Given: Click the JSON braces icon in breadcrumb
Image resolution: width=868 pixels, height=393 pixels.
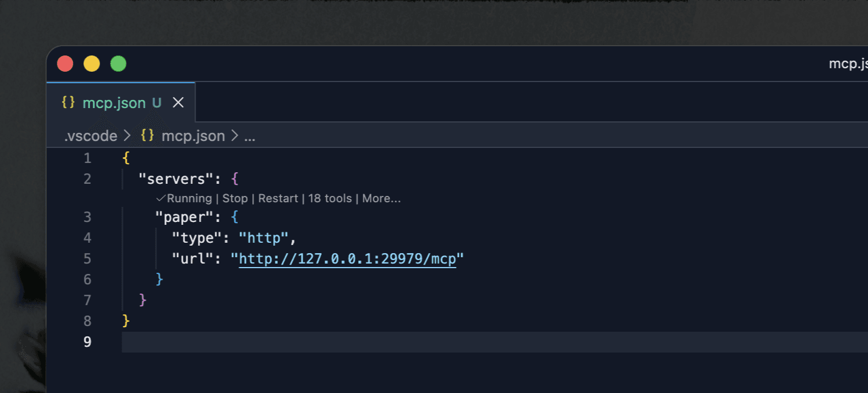Looking at the screenshot, I should (148, 136).
